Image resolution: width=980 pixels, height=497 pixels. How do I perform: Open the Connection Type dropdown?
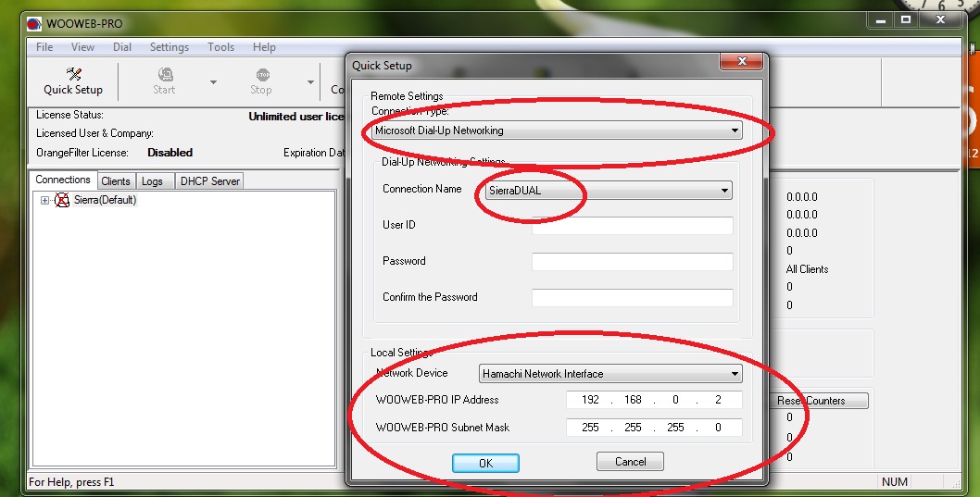[x=557, y=130]
